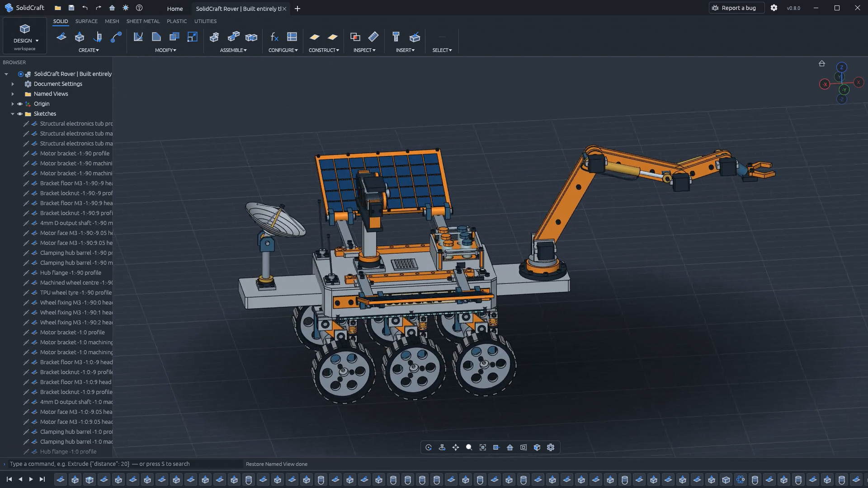
Task: Select the Extrude tool in Create group
Action: pyautogui.click(x=80, y=37)
